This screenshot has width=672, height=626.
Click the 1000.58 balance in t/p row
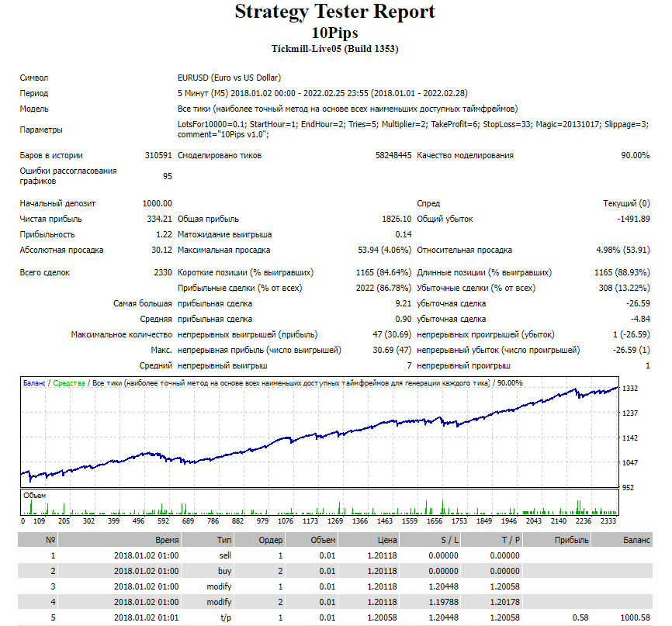636,617
